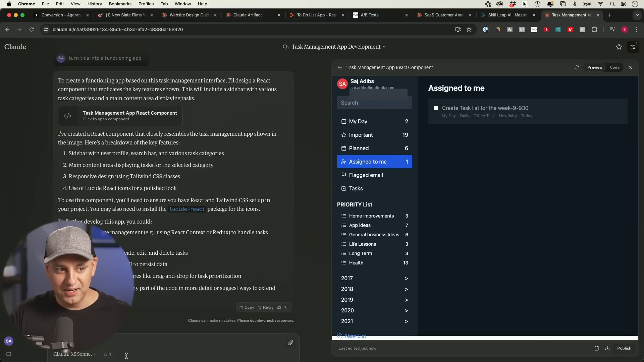The height and width of the screenshot is (362, 644).
Task: Give thumbs down to the response
Action: pyautogui.click(x=286, y=307)
